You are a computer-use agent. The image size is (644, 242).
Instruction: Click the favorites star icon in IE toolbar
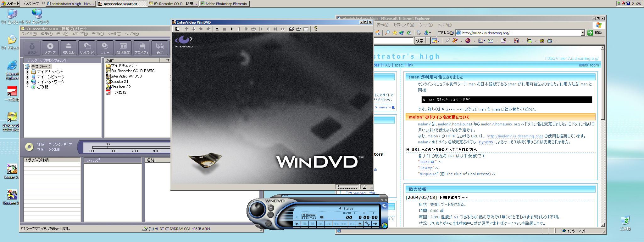[x=395, y=33]
